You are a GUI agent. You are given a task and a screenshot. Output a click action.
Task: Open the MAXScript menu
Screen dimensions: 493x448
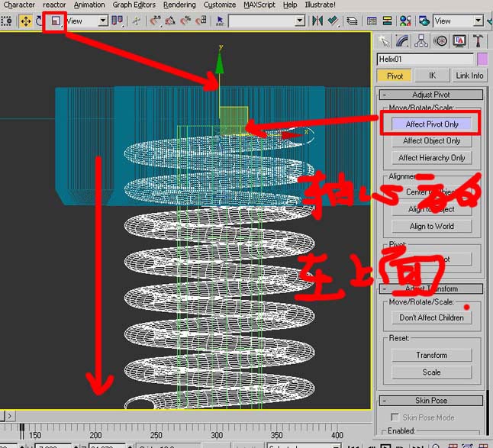tap(259, 5)
